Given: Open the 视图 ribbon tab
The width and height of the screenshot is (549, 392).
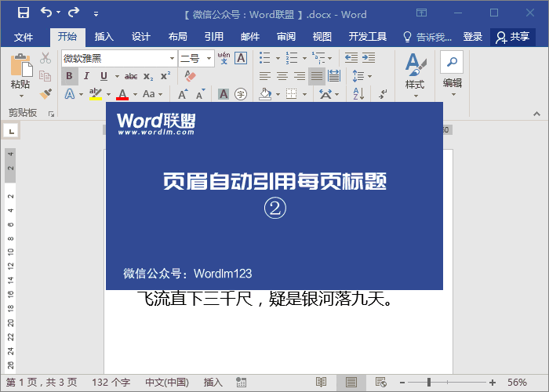Looking at the screenshot, I should (322, 36).
